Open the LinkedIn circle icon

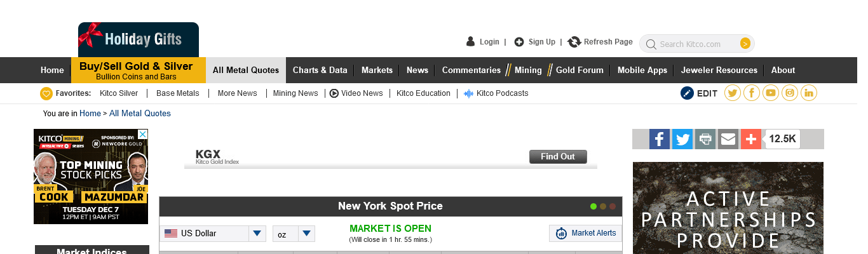pyautogui.click(x=809, y=93)
